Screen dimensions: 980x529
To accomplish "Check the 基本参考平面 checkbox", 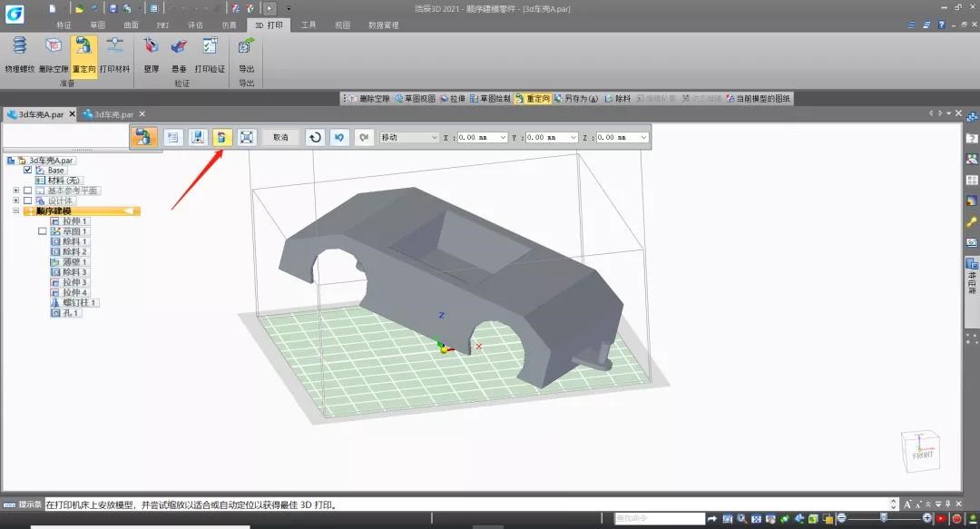I will 27,191.
